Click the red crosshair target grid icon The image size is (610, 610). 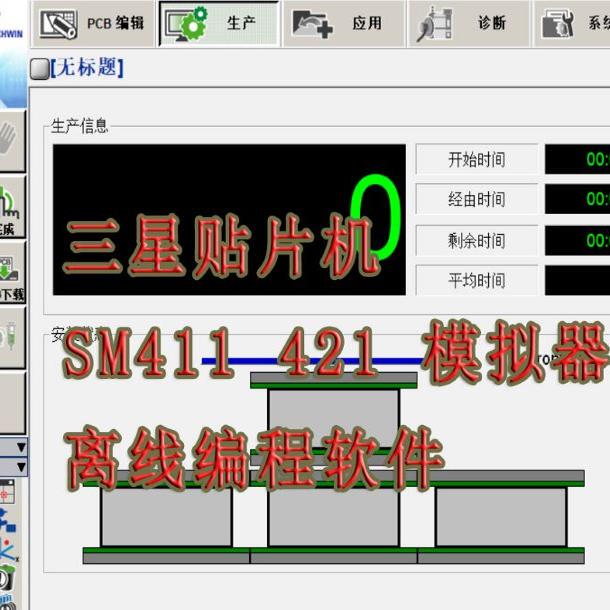pyautogui.click(x=7, y=492)
